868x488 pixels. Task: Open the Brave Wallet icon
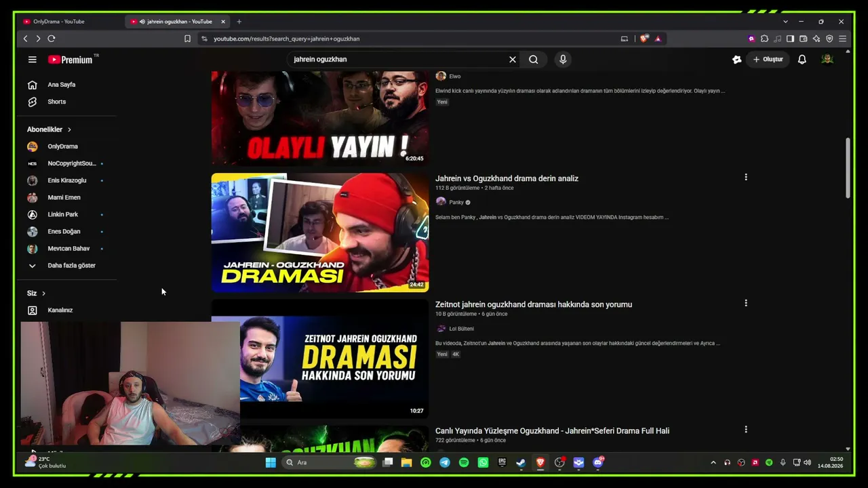pyautogui.click(x=804, y=39)
